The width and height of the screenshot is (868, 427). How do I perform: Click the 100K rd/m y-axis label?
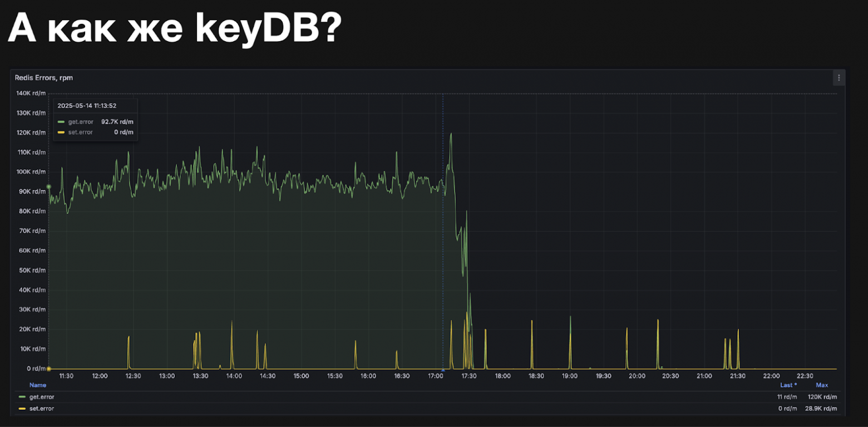tap(31, 171)
